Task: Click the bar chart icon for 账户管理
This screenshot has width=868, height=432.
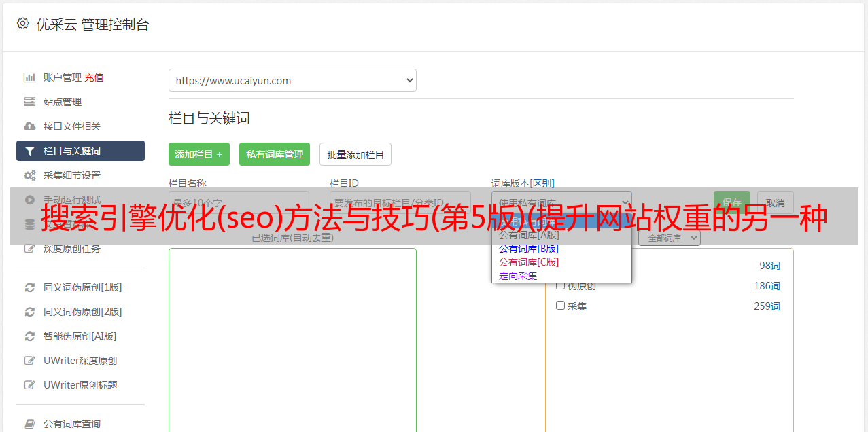Action: tap(29, 77)
